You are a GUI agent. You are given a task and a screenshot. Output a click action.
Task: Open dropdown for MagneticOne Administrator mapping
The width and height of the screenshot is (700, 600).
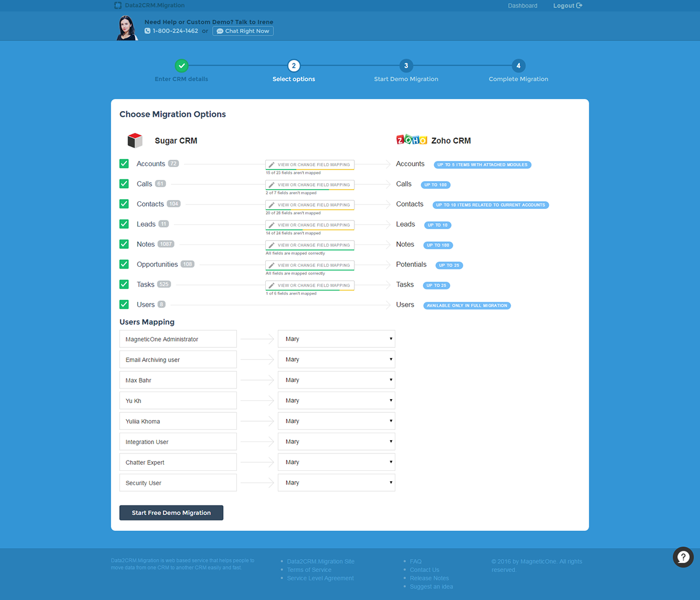336,339
